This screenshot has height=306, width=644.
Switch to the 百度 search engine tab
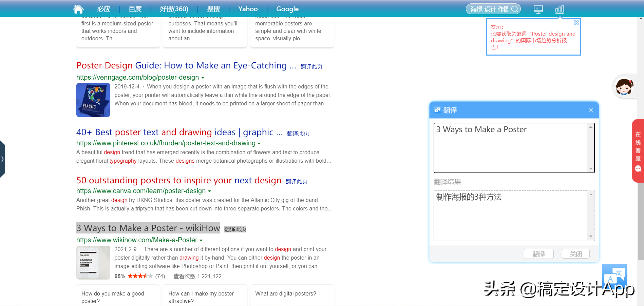[x=135, y=9]
